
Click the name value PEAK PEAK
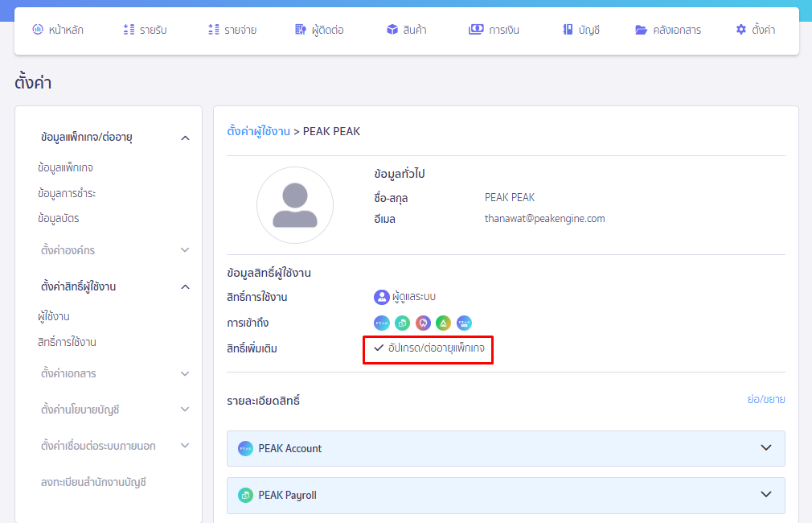(510, 197)
